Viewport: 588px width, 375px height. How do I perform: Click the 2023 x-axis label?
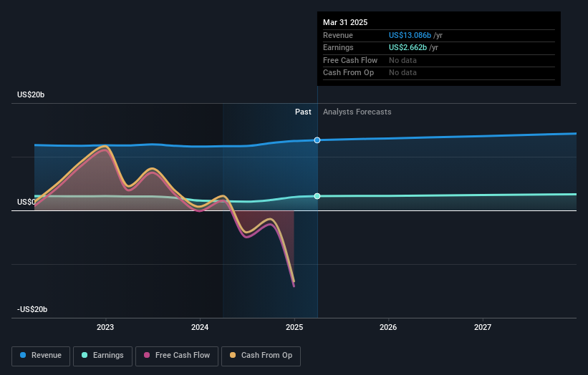tap(105, 328)
